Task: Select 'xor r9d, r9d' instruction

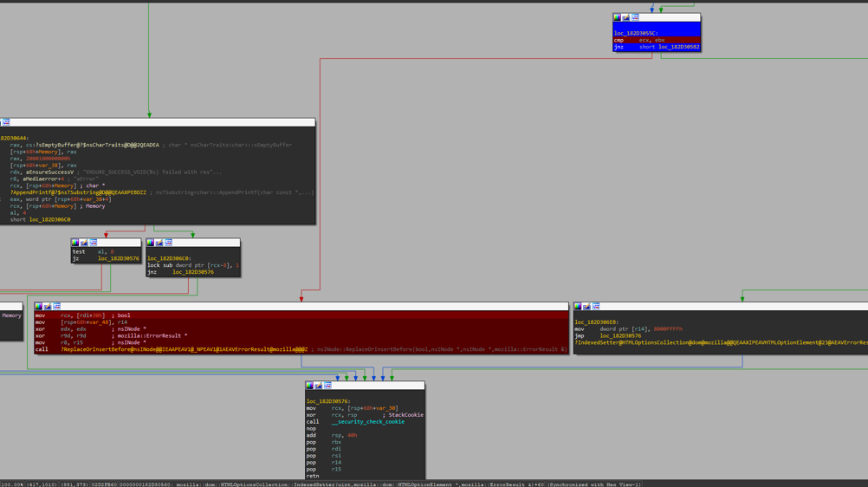Action: click(x=57, y=335)
